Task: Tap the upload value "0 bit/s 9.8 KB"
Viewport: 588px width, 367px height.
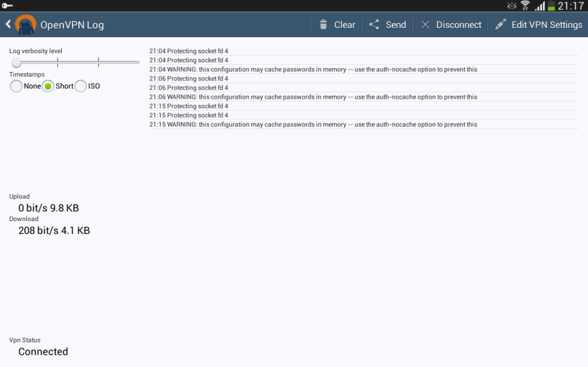Action: [49, 208]
